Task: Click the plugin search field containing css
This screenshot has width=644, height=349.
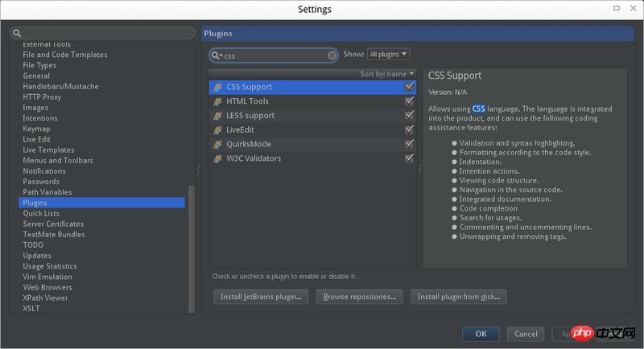Action: click(x=274, y=55)
